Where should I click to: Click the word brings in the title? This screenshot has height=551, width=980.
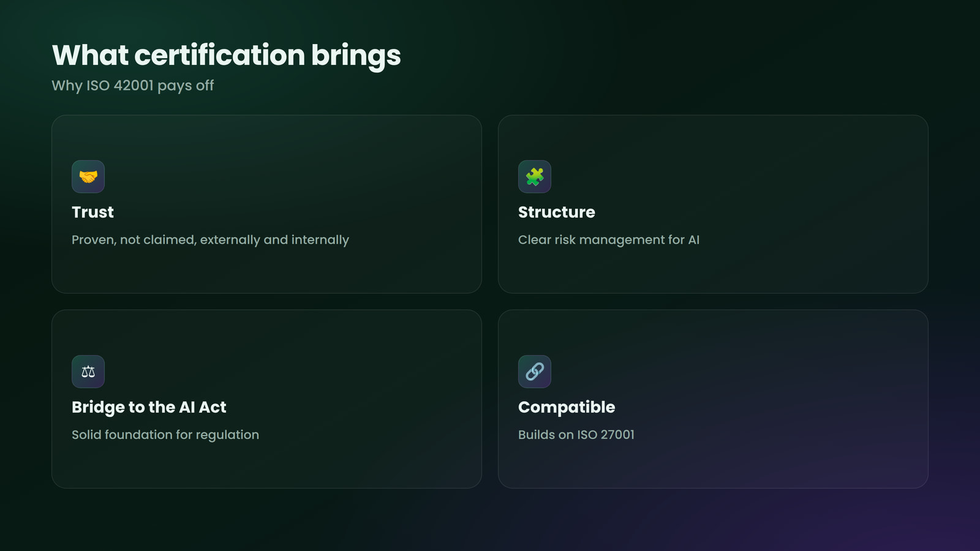click(x=356, y=56)
